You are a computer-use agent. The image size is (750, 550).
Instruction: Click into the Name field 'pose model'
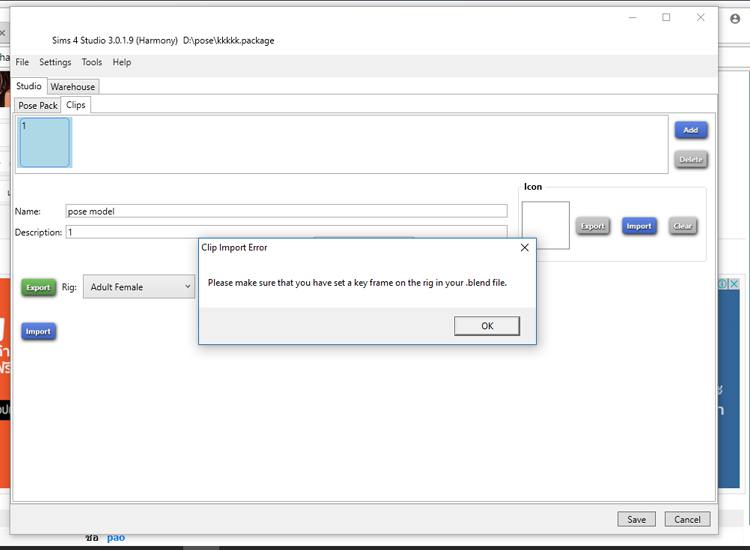click(286, 211)
